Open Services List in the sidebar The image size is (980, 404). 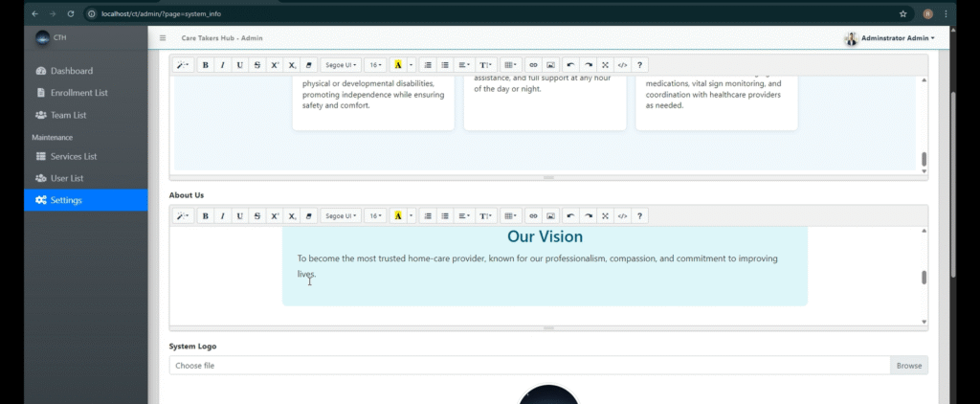coord(85,156)
